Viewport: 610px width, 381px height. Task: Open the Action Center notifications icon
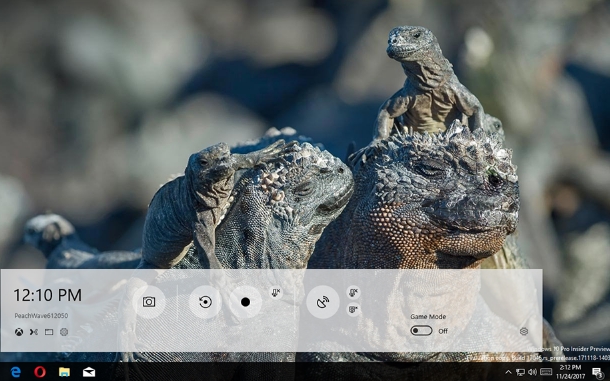click(597, 372)
